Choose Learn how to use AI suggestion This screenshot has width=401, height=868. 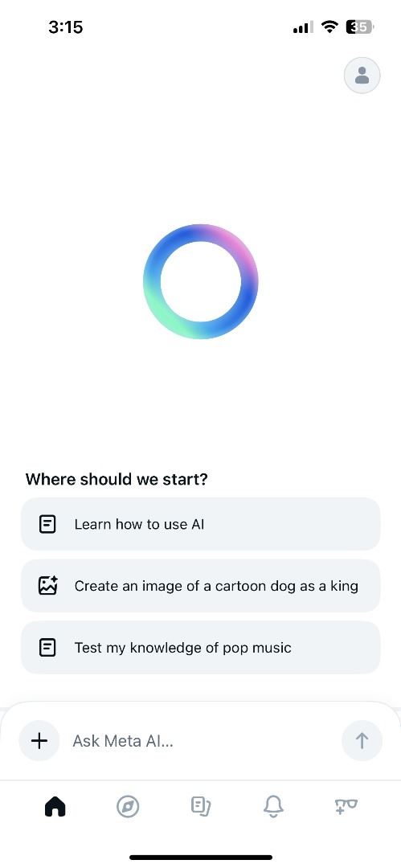click(201, 524)
